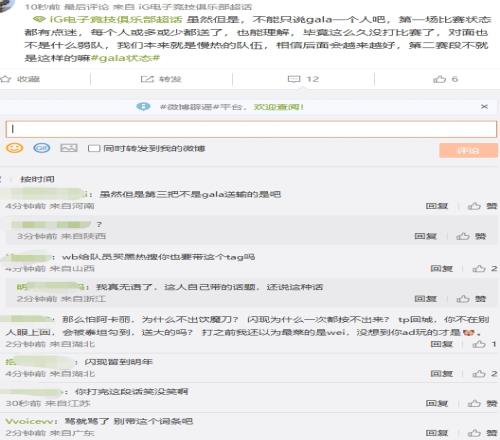Check 同时转发到我的微博 checkbox
Viewport: 500px width, 440px height.
pos(94,148)
